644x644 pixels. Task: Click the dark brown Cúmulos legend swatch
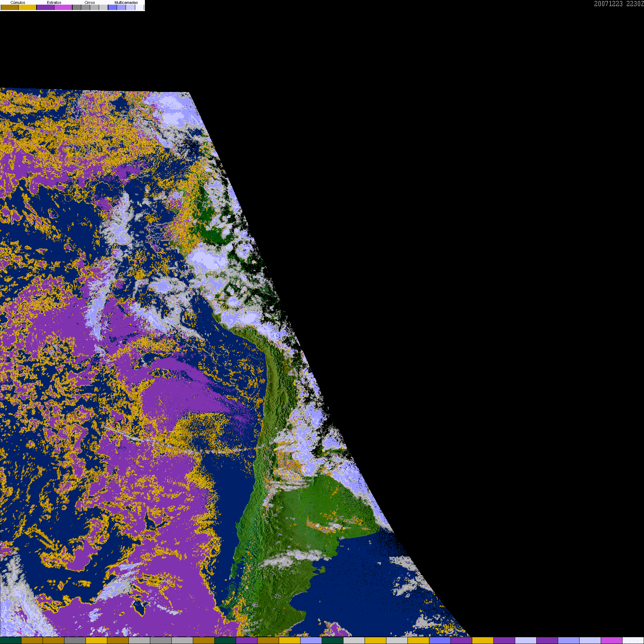click(10, 7)
